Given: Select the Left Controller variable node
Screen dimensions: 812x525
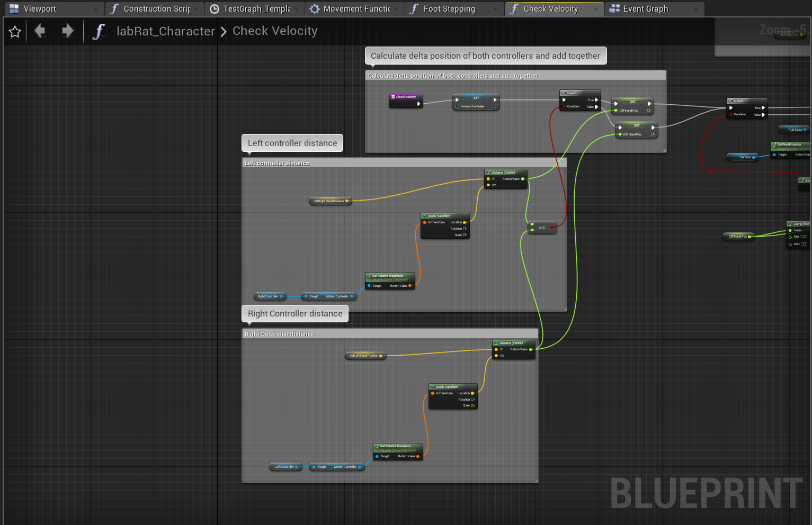Looking at the screenshot, I should click(286, 467).
